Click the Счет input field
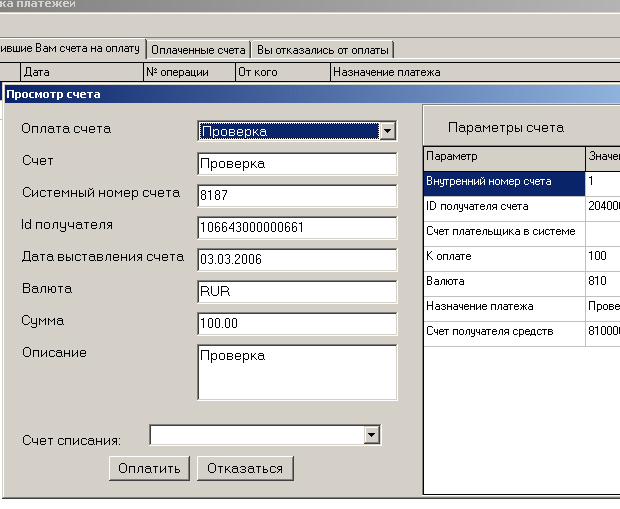 point(297,164)
